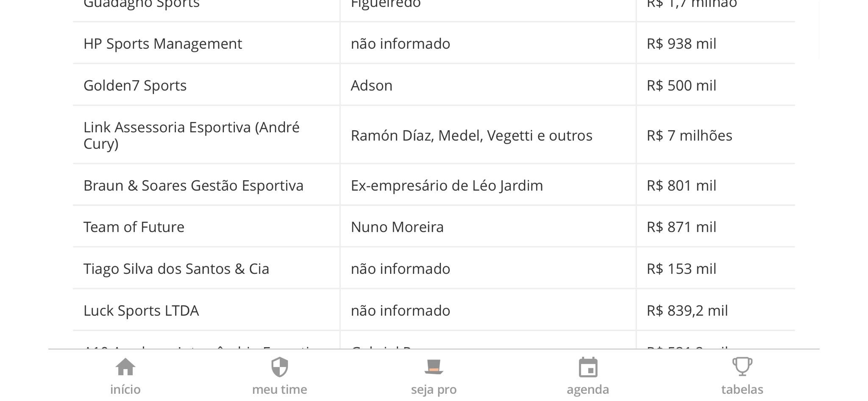Tap the trophy 'tabelas' icon

click(742, 367)
